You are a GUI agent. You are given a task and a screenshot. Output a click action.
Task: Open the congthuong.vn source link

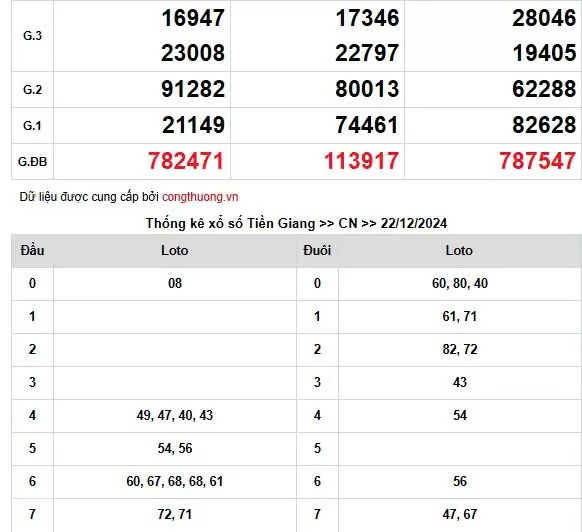point(200,197)
